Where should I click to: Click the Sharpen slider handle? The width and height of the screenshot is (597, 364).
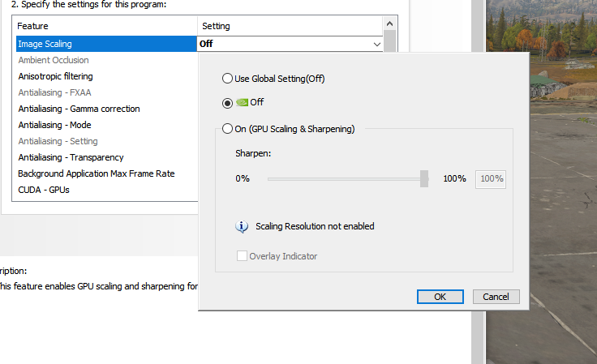click(424, 178)
